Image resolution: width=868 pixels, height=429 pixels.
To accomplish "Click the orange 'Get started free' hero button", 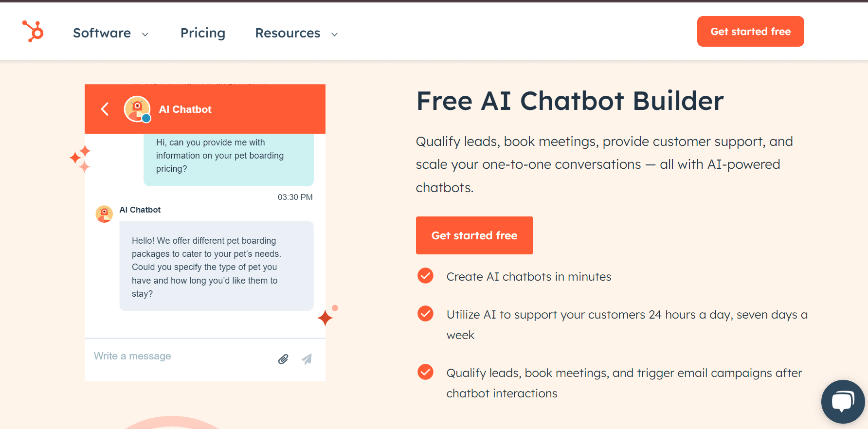I will pyautogui.click(x=474, y=235).
